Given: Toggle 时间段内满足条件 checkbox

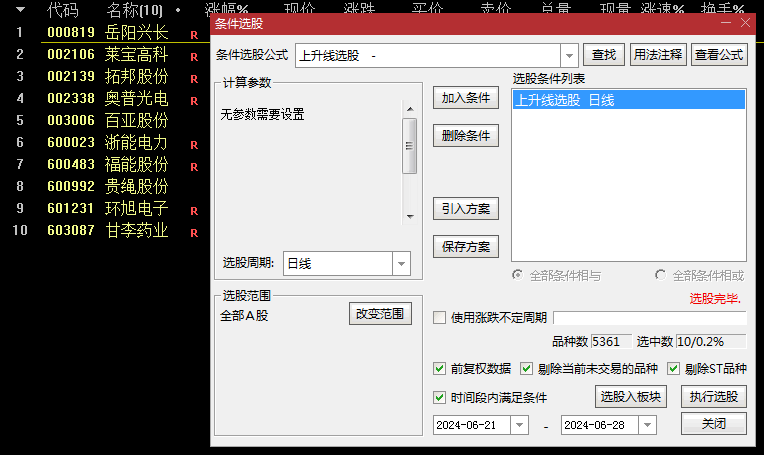Looking at the screenshot, I should 439,398.
